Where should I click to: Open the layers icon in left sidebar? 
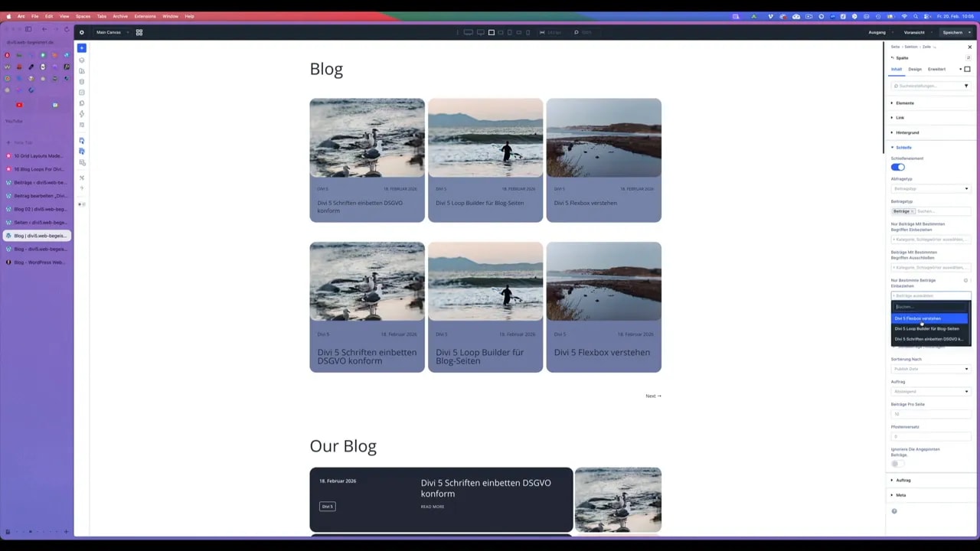click(82, 60)
